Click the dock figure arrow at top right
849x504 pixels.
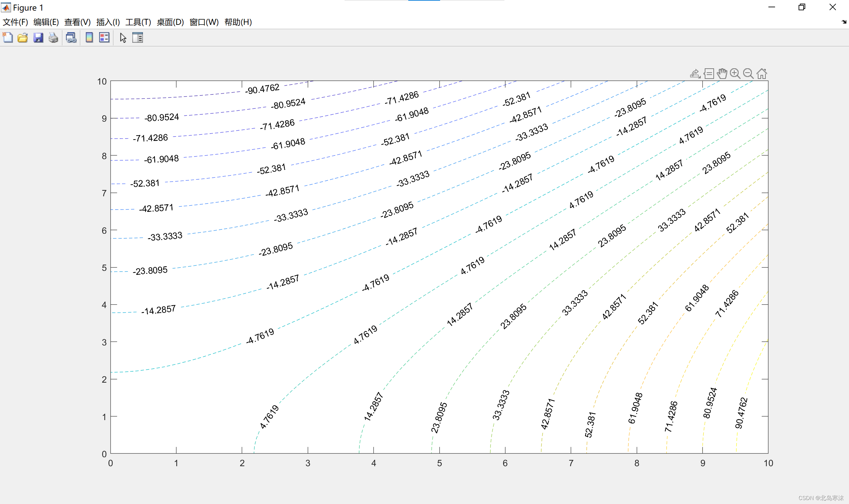pyautogui.click(x=844, y=22)
